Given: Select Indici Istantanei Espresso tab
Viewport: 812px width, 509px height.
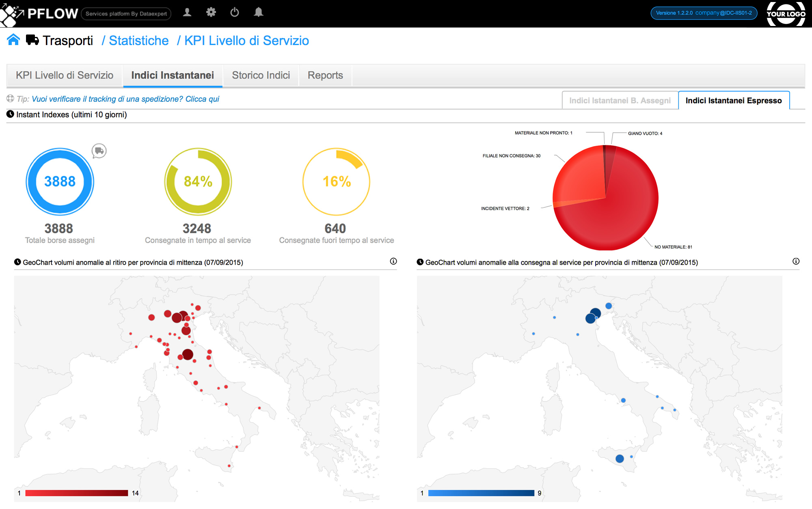Looking at the screenshot, I should pos(733,101).
